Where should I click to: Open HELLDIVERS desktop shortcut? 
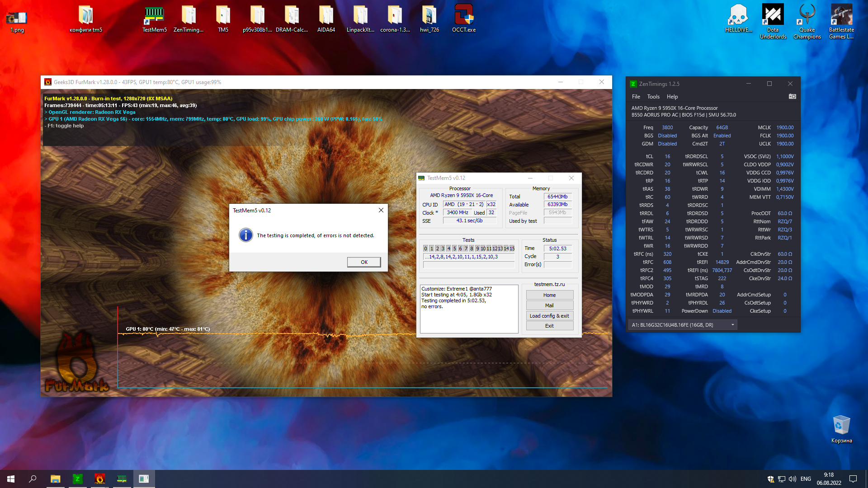pos(738,18)
